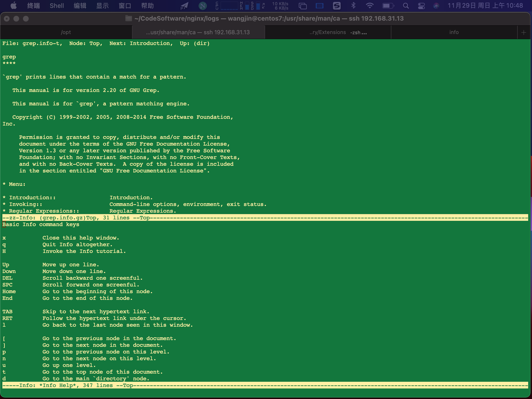Click the S-shaped menu bar icon

click(x=337, y=6)
